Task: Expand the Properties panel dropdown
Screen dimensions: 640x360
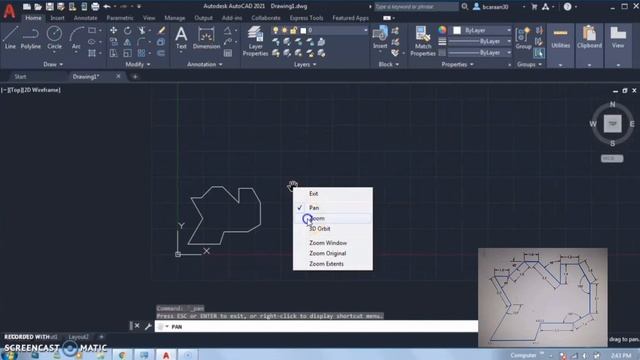Action: point(458,64)
